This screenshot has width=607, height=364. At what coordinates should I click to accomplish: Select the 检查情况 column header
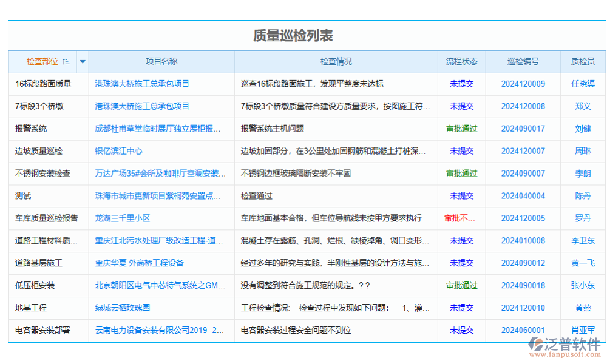(337, 61)
